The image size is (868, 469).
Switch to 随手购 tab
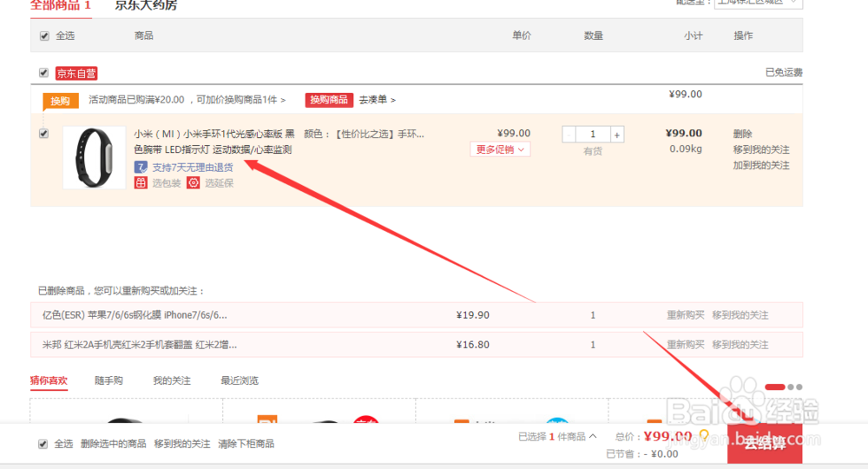coord(108,380)
